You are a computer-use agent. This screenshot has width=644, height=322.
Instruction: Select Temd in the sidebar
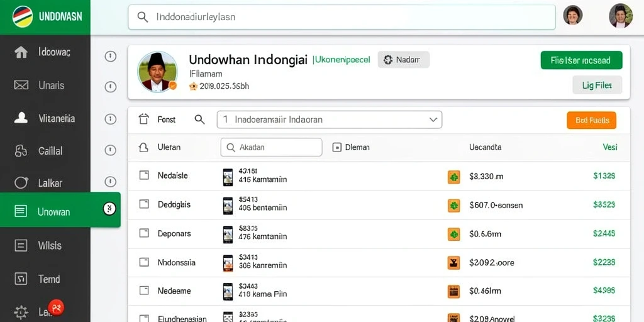pyautogui.click(x=49, y=279)
